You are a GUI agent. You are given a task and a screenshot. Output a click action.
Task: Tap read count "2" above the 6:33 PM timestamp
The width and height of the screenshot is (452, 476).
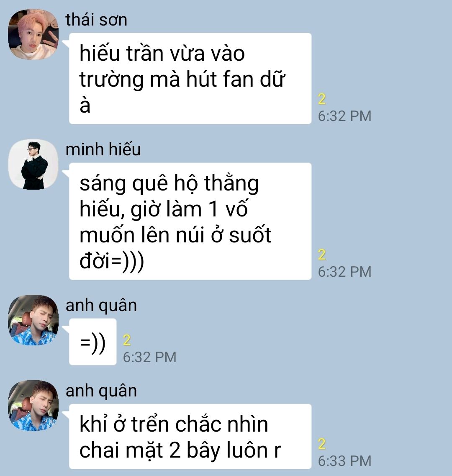point(322,444)
